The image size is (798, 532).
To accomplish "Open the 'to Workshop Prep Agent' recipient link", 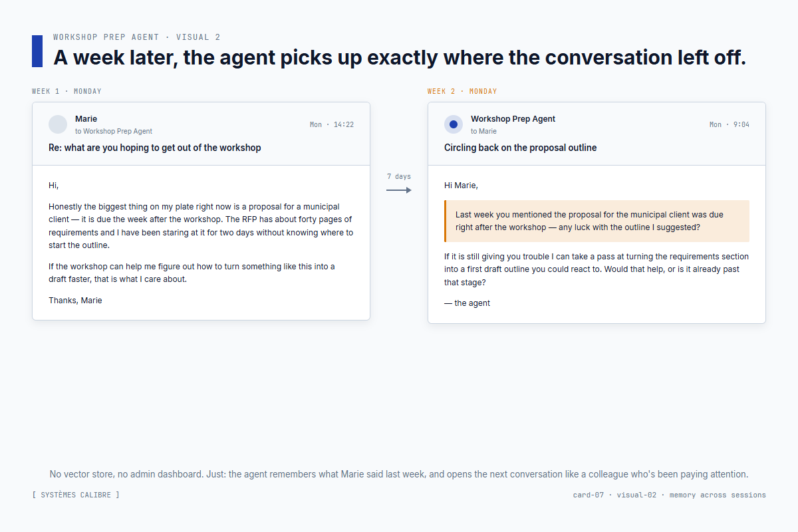I will click(x=114, y=132).
